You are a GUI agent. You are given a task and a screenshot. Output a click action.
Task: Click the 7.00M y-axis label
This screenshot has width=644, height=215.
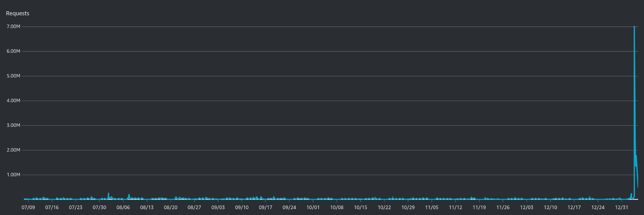[x=13, y=27]
